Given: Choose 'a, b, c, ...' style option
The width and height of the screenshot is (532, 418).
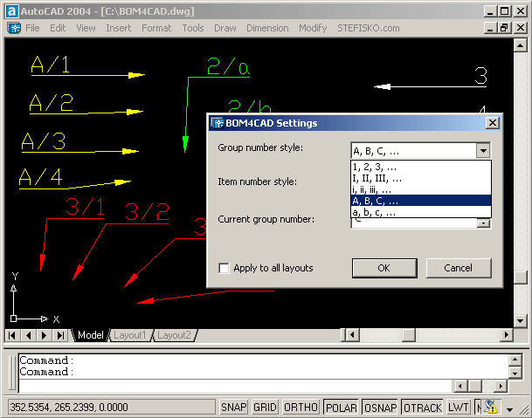Looking at the screenshot, I should click(x=421, y=212).
